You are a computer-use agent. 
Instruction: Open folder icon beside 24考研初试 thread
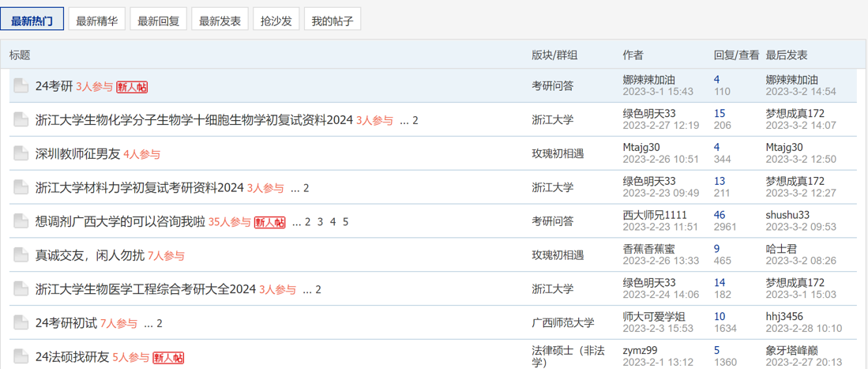tap(21, 323)
